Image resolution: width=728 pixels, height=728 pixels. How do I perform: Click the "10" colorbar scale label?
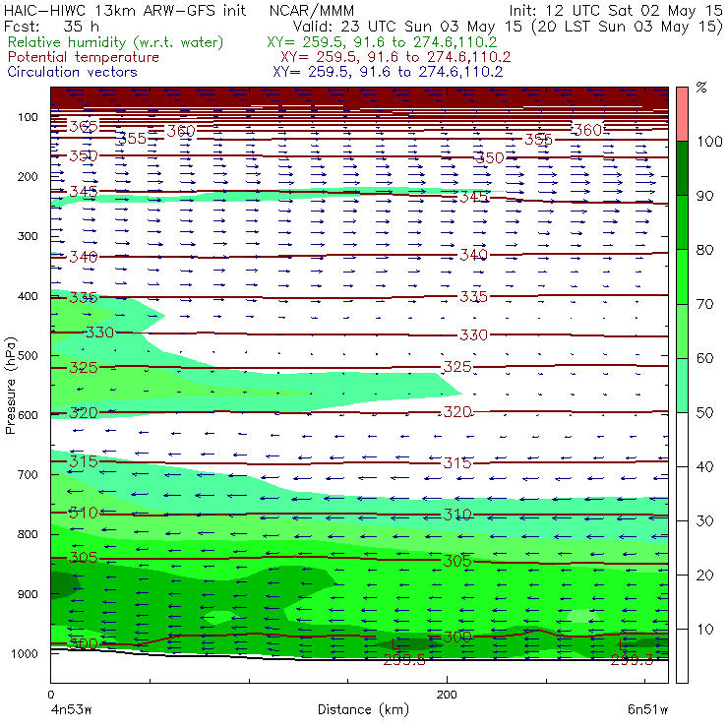coord(704,629)
